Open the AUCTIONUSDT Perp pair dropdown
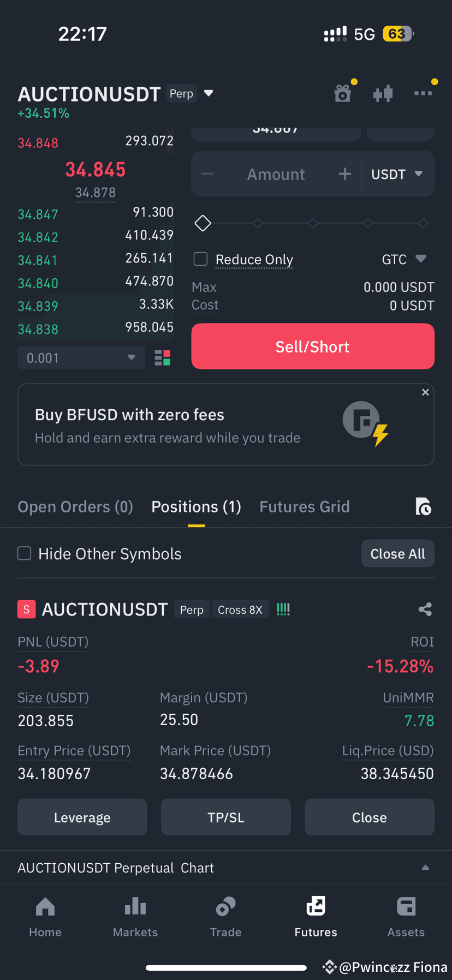Viewport: 452px width, 980px height. tap(209, 93)
